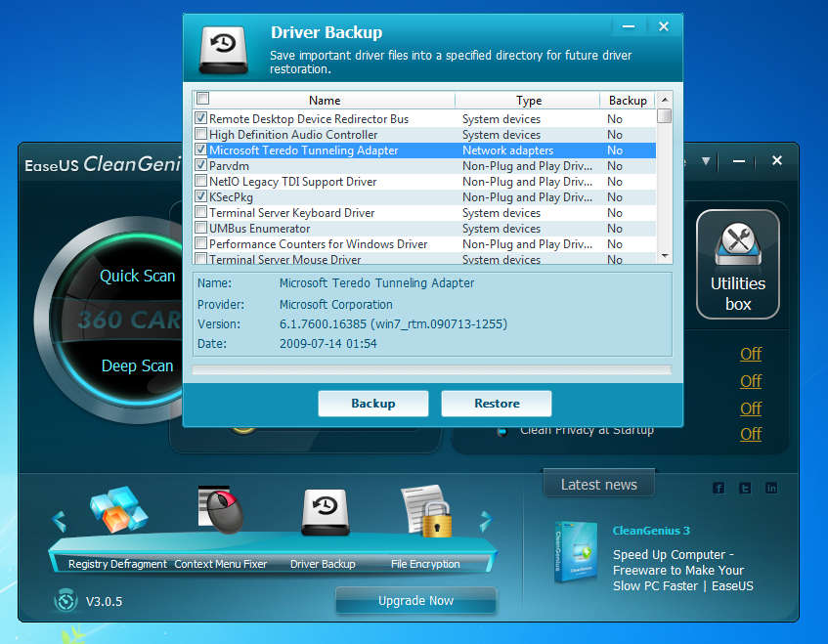
Task: Click the backup progress bar
Action: [x=432, y=370]
